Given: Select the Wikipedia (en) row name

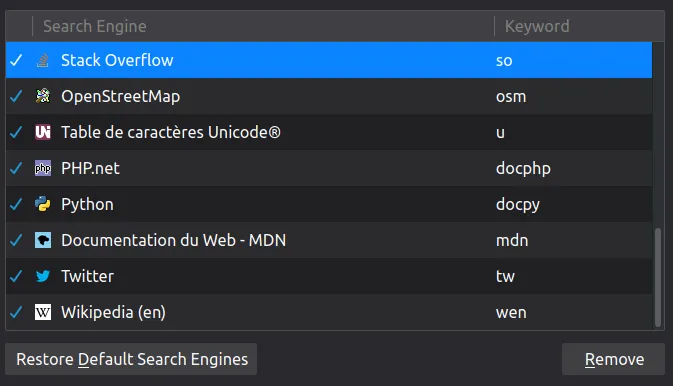Looking at the screenshot, I should (113, 312).
